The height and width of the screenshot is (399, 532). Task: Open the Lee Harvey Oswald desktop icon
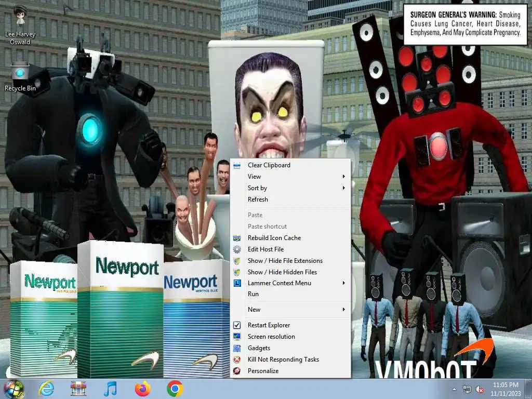click(20, 25)
